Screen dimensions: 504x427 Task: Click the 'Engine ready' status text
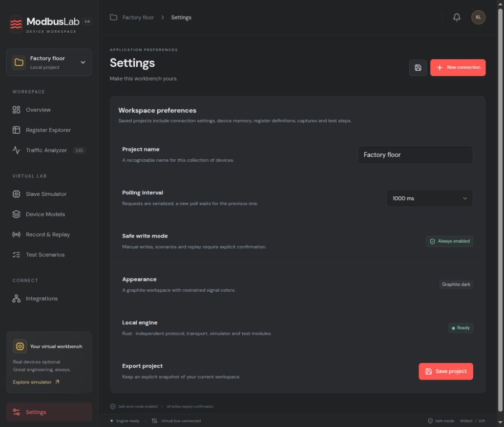128,421
